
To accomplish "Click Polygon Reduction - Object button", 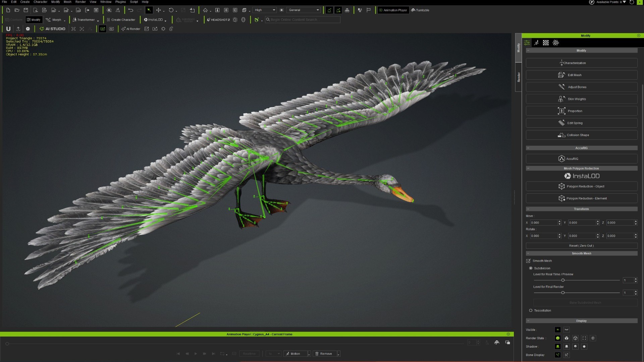I will pyautogui.click(x=581, y=186).
